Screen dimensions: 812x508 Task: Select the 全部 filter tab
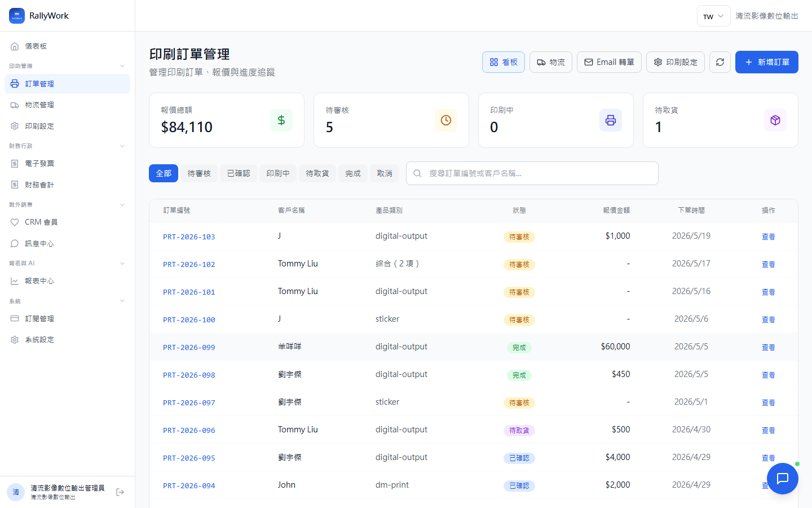point(164,173)
